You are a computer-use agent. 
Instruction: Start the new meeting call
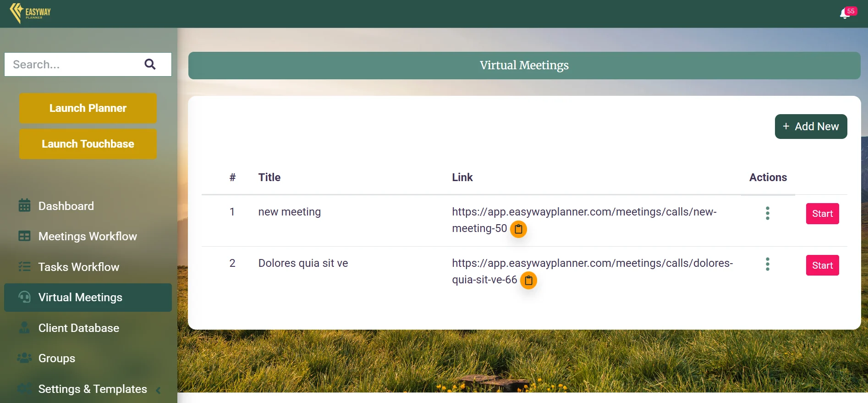pos(822,214)
